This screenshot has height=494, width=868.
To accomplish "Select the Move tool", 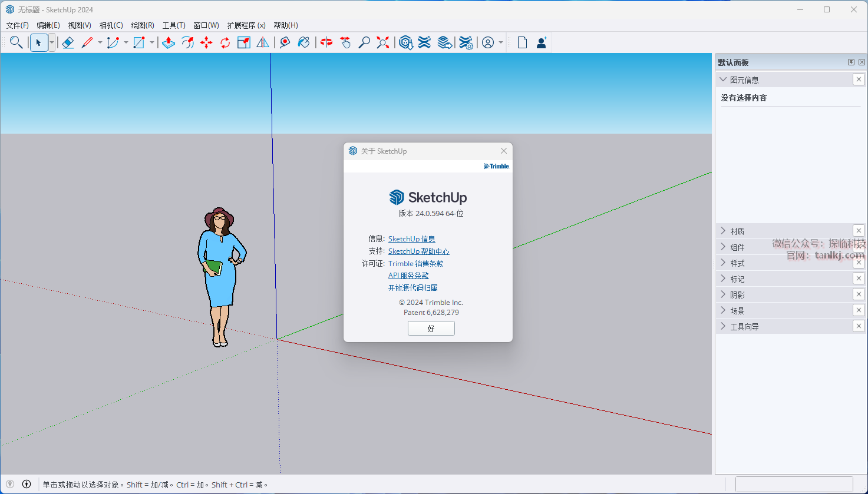I will pyautogui.click(x=206, y=42).
